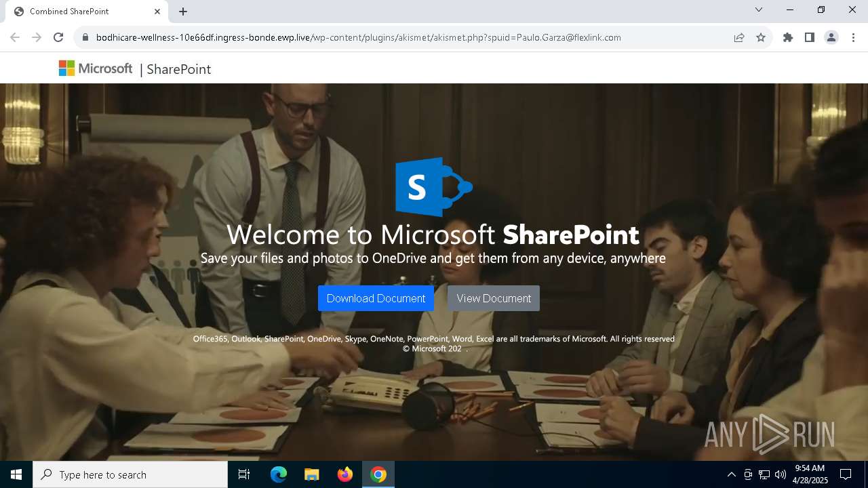Image resolution: width=868 pixels, height=488 pixels.
Task: Launch Microsoft Edge from the taskbar
Action: [x=279, y=474]
